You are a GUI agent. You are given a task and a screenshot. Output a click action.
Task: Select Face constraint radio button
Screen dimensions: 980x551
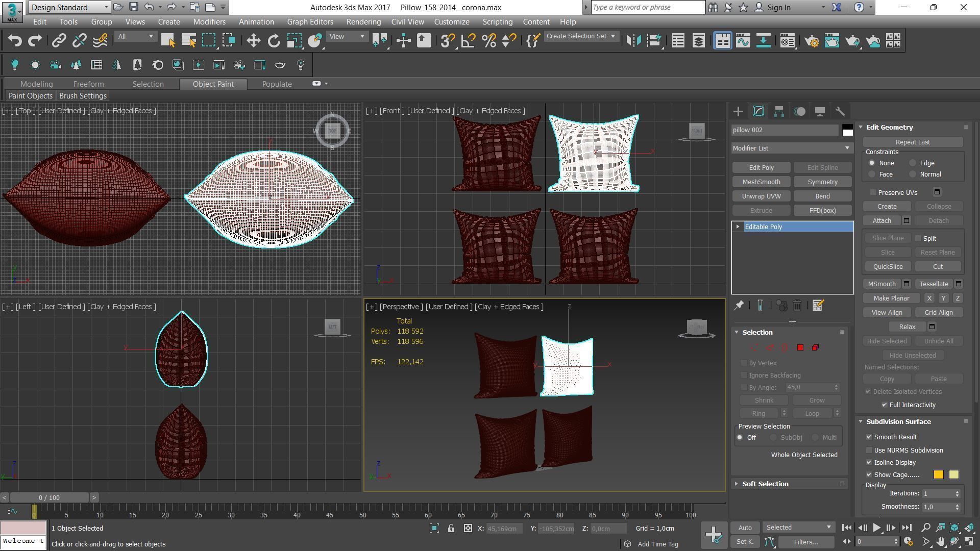(x=872, y=174)
